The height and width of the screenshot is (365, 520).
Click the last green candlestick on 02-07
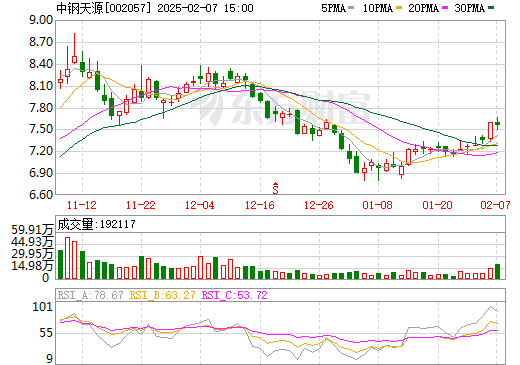point(497,124)
